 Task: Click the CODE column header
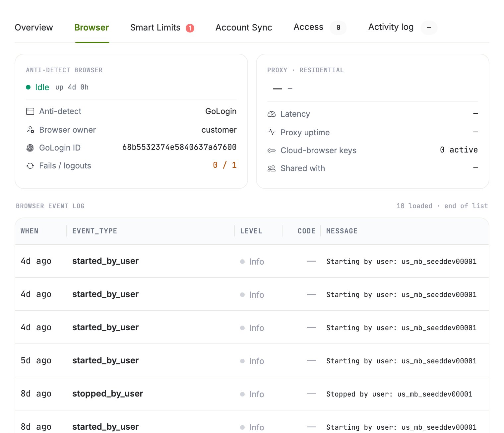tap(306, 231)
